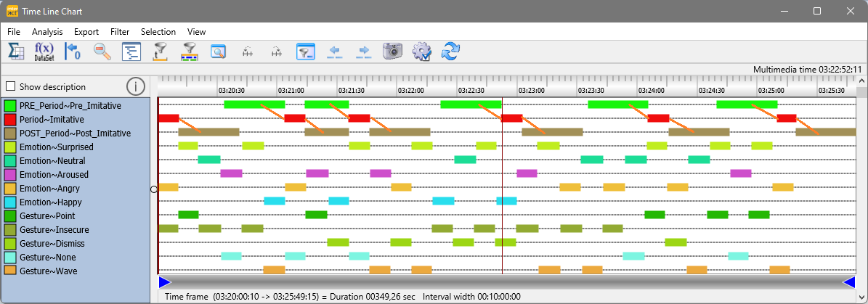The image size is (868, 304).
Task: Close the Time Line Chart window
Action: 851,11
